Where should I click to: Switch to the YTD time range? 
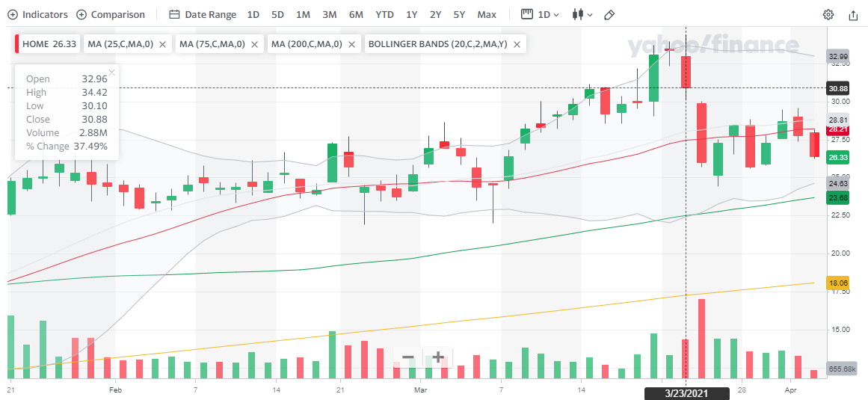[x=384, y=14]
